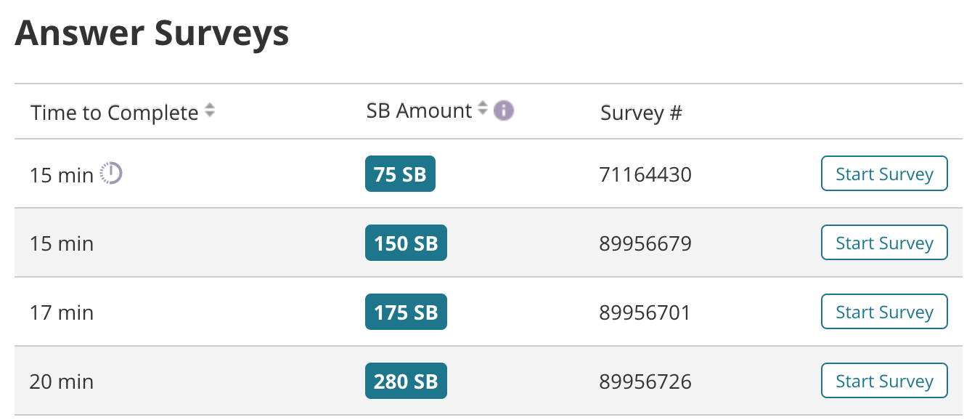Start the 75 SB survey
Viewport: 980px width, 420px height.
(x=884, y=173)
